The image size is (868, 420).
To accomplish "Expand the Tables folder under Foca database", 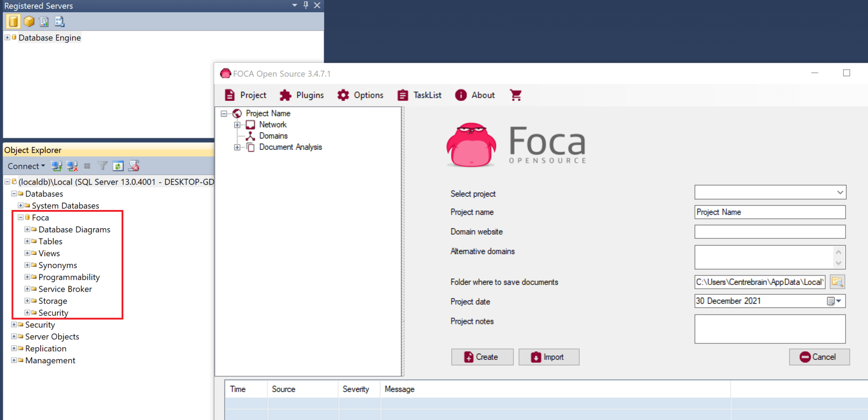I will 27,241.
